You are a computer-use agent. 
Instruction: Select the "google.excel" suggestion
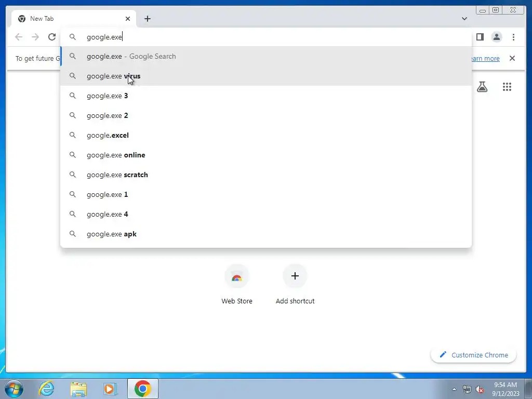click(266, 135)
